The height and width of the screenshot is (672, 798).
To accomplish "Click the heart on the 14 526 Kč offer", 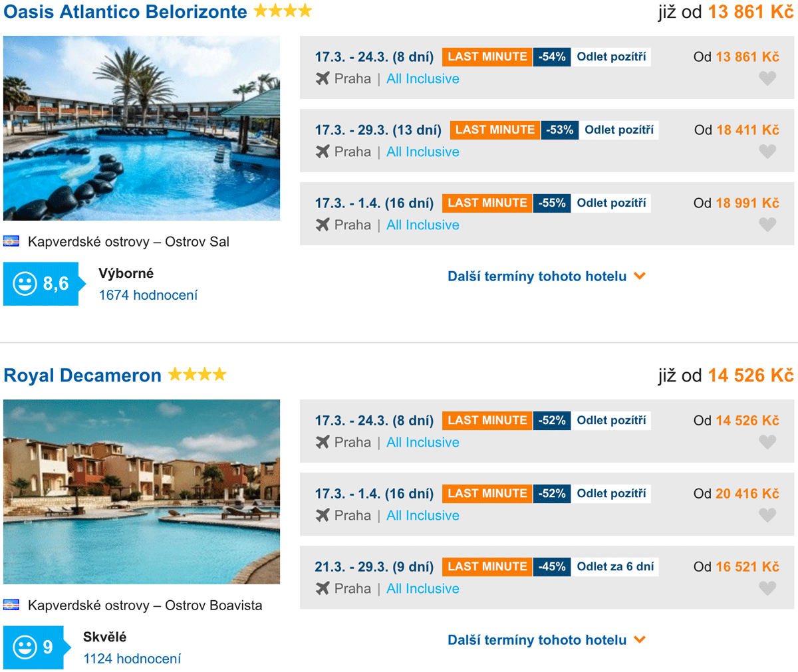I will click(x=767, y=442).
